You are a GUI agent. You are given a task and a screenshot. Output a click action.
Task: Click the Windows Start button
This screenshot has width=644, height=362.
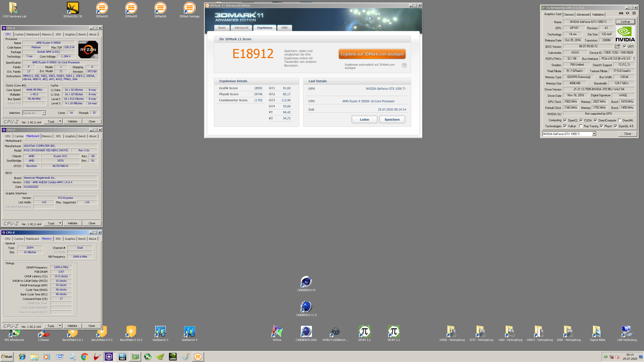[7, 357]
